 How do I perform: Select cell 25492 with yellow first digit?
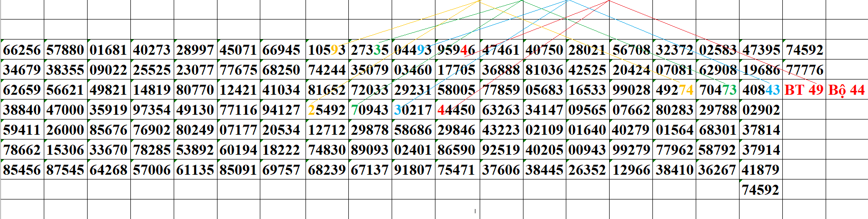pyautogui.click(x=326, y=110)
